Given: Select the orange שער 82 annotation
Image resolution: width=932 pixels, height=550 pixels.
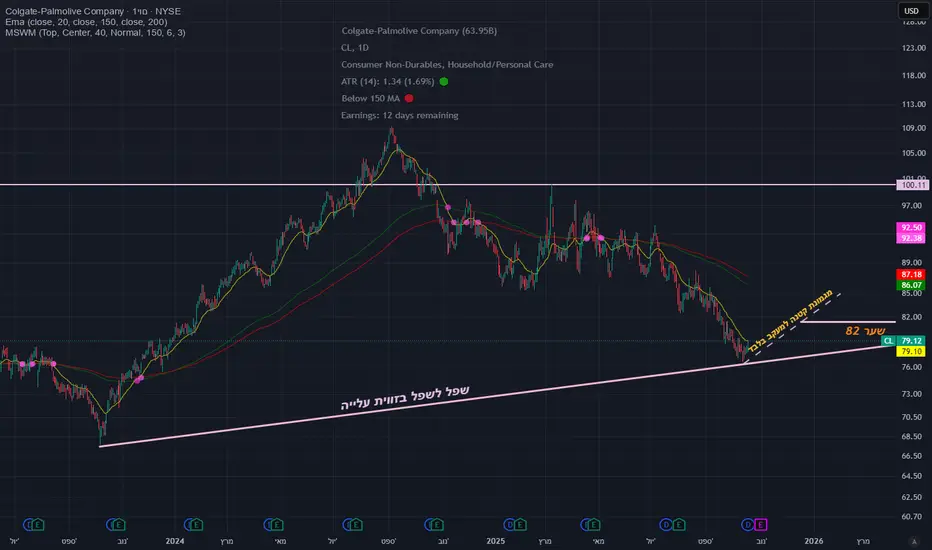Looking at the screenshot, I should tap(865, 331).
